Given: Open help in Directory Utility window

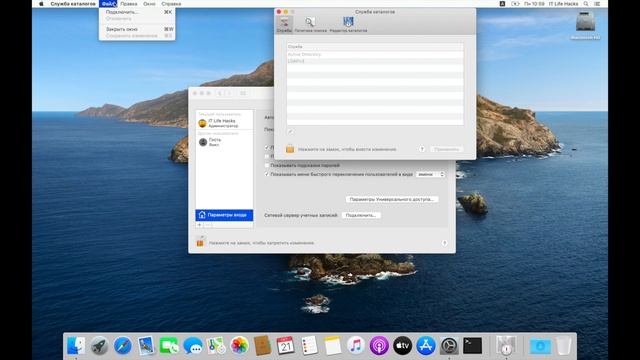Looking at the screenshot, I should [422, 149].
